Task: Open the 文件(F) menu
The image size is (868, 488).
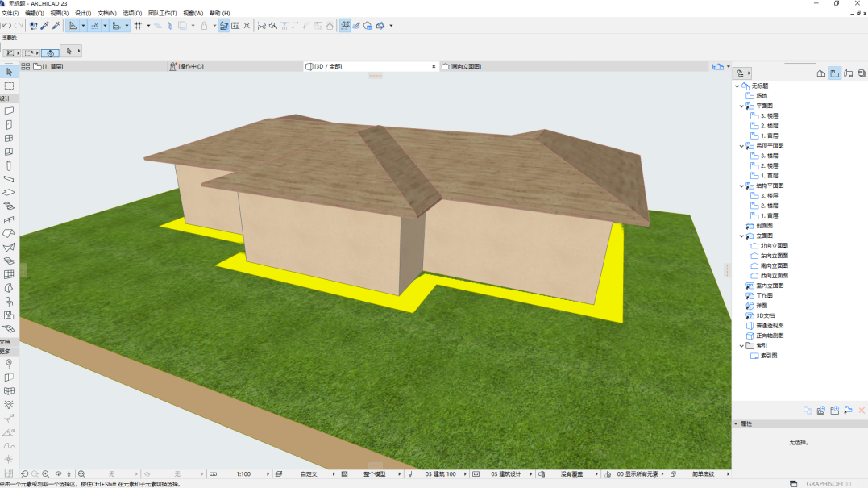Action: tap(10, 13)
